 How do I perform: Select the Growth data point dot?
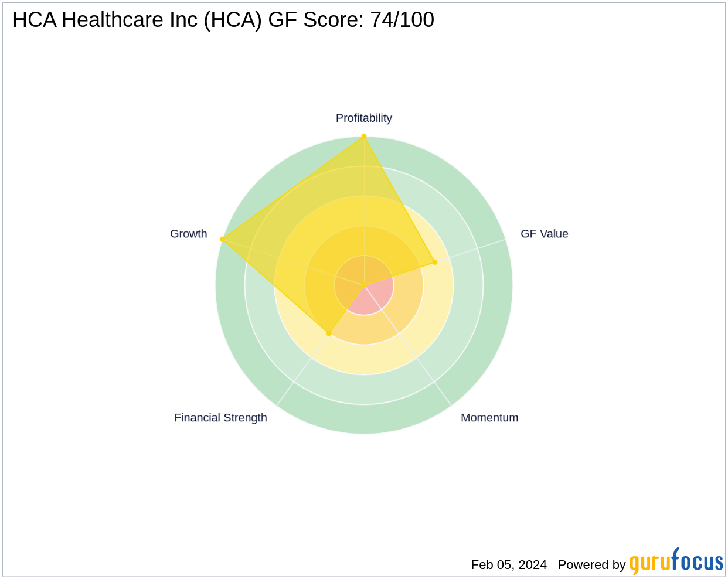point(222,239)
